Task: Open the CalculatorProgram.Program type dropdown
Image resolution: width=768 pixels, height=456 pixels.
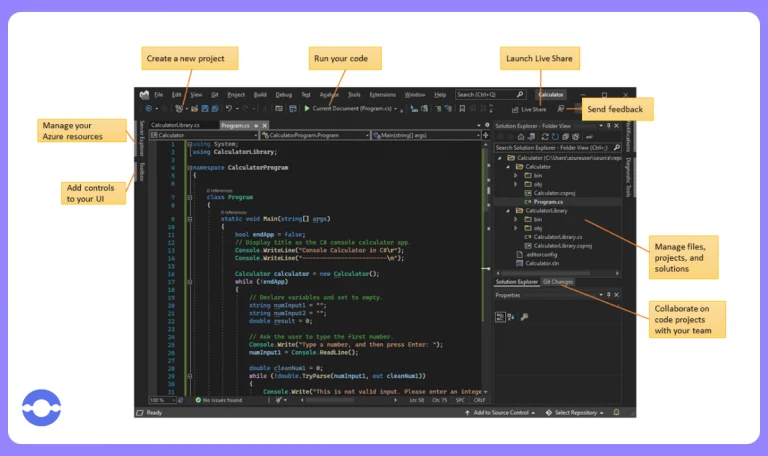Action: tap(315, 135)
